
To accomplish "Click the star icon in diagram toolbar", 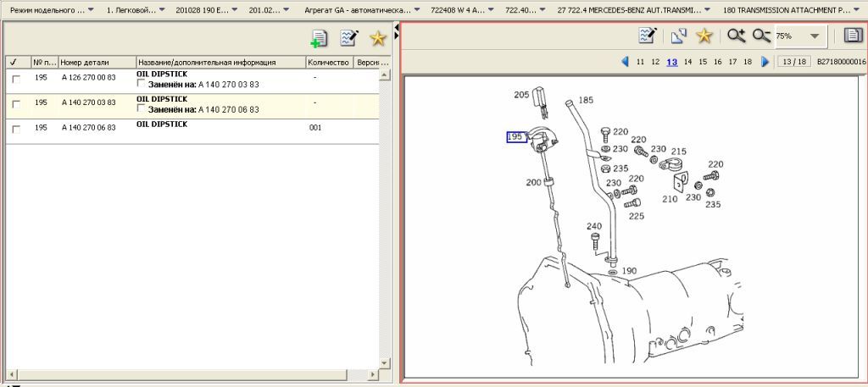I will point(704,36).
